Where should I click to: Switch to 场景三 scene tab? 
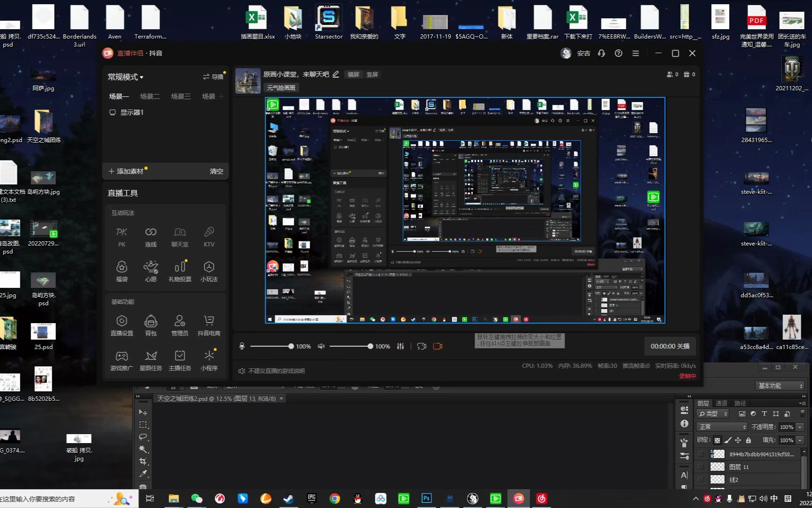181,96
